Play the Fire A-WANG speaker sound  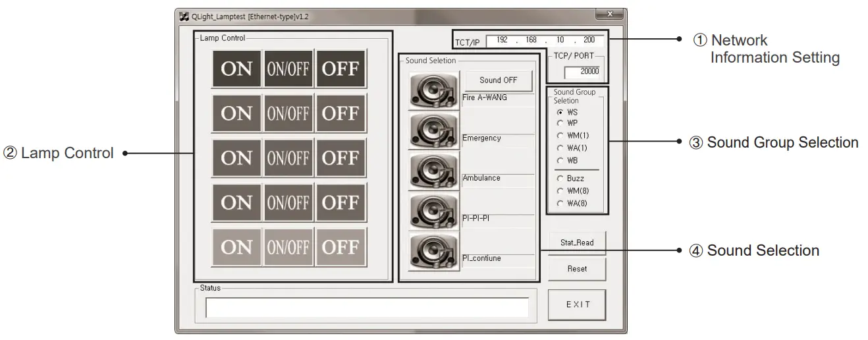tap(435, 90)
